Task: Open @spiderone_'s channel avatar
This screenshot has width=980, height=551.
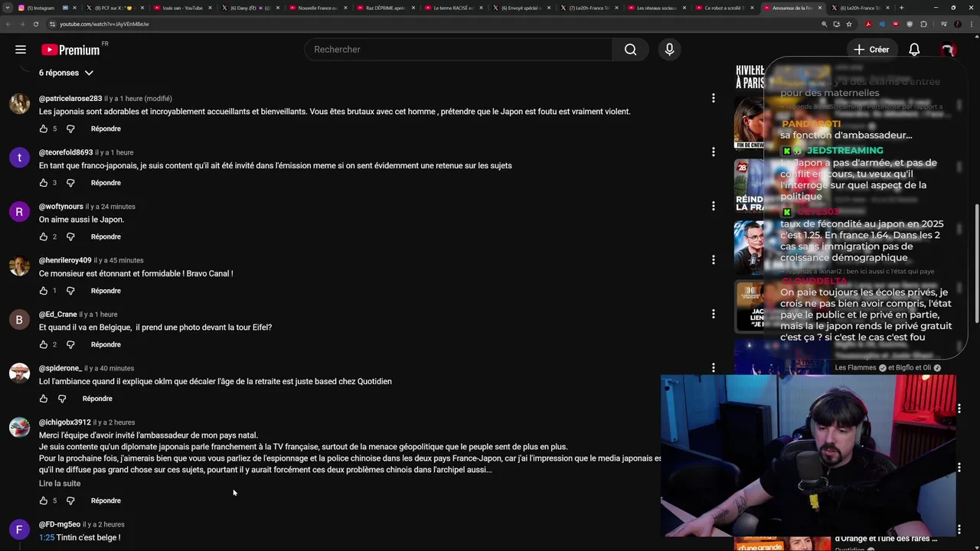Action: (19, 373)
